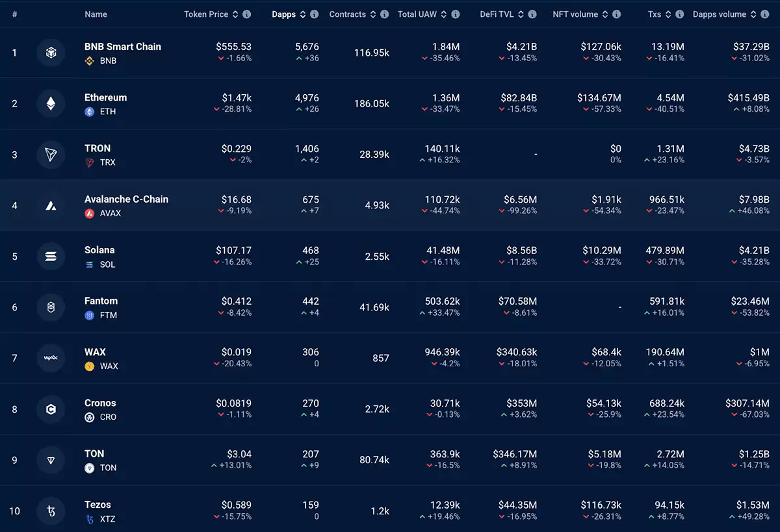Click the Ethereum diamond logo icon
Screen dimensions: 780x532
[51, 103]
